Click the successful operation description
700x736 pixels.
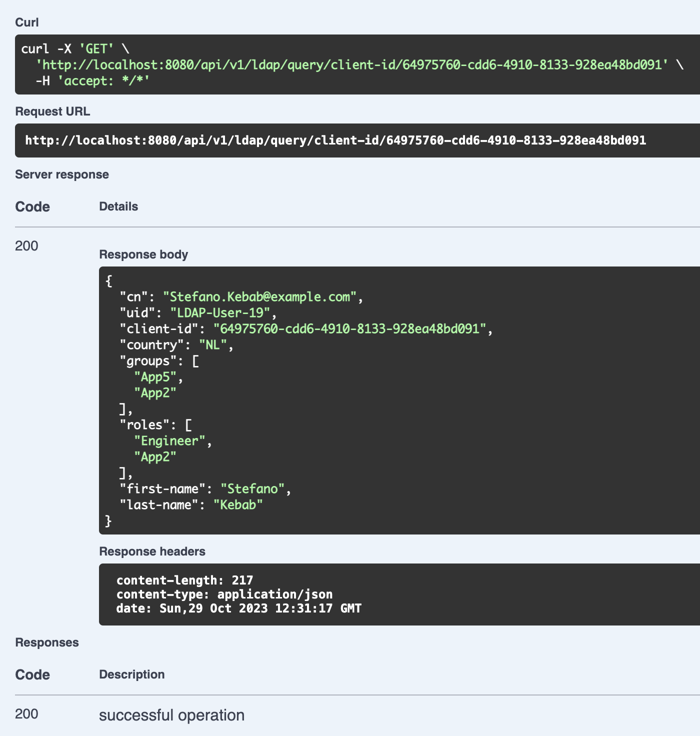[172, 714]
